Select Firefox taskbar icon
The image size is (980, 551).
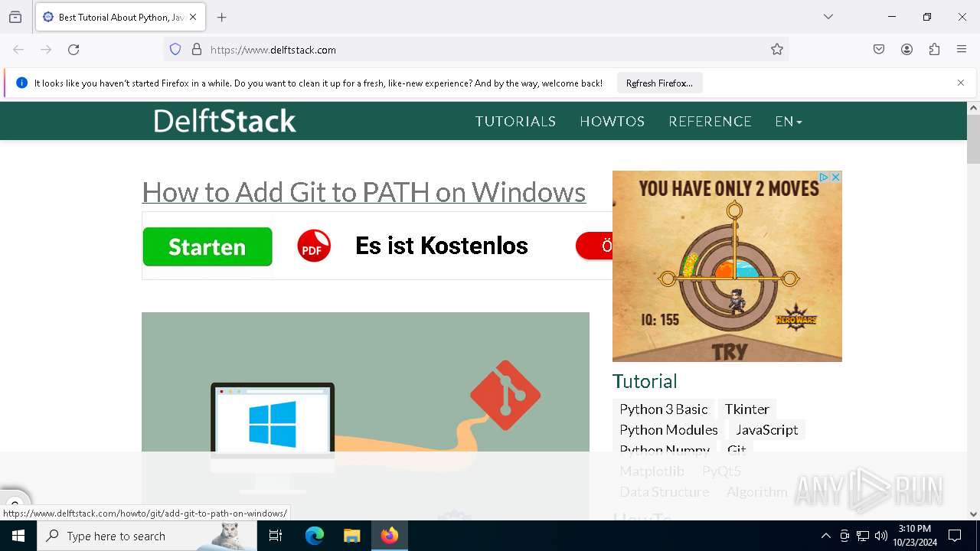tap(390, 536)
